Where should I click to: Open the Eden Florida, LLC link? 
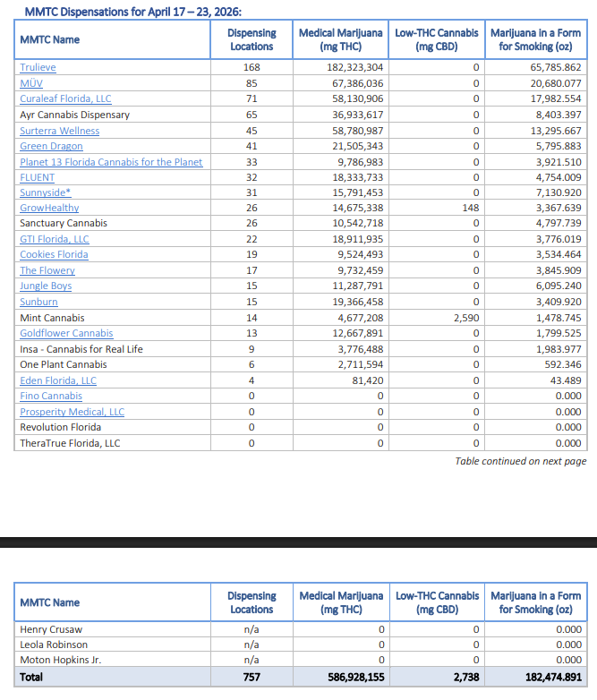pyautogui.click(x=58, y=380)
